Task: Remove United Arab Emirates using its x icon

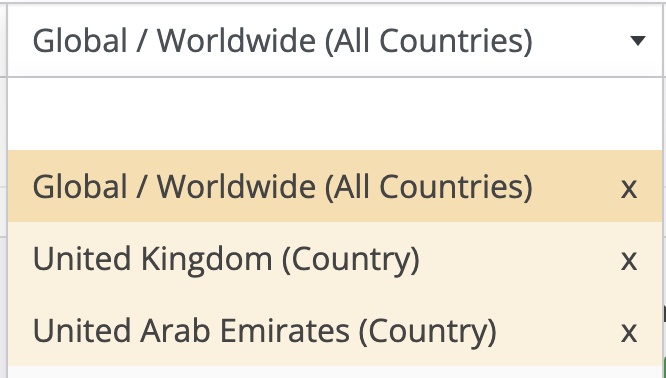Action: 629,333
